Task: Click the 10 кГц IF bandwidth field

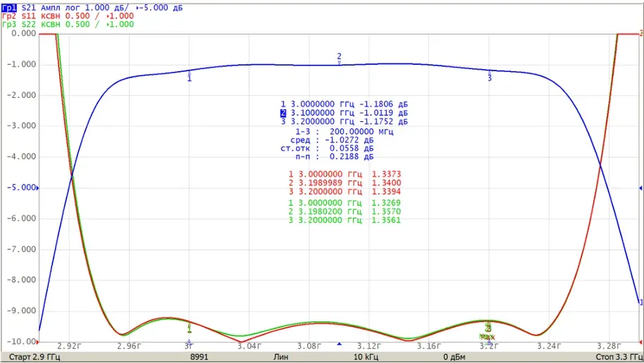Action: [x=366, y=357]
